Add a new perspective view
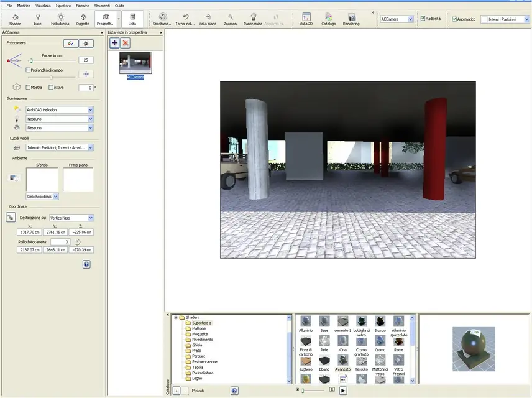Image resolution: width=532 pixels, height=398 pixels. (114, 43)
